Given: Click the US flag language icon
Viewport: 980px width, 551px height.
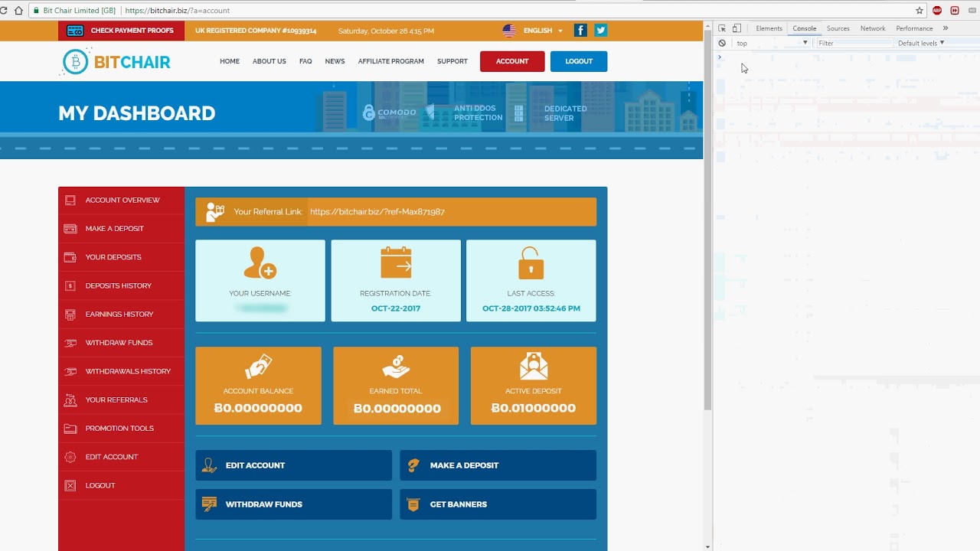Looking at the screenshot, I should point(509,31).
